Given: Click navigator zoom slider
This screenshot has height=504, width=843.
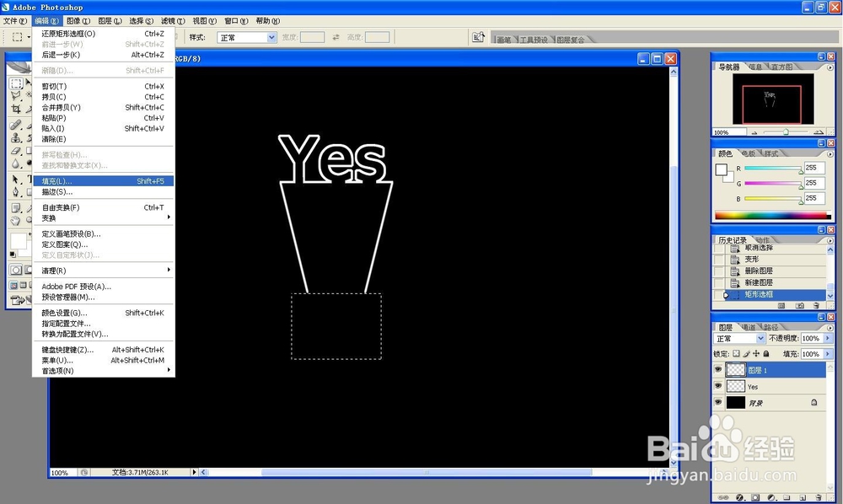Looking at the screenshot, I should pos(786,131).
